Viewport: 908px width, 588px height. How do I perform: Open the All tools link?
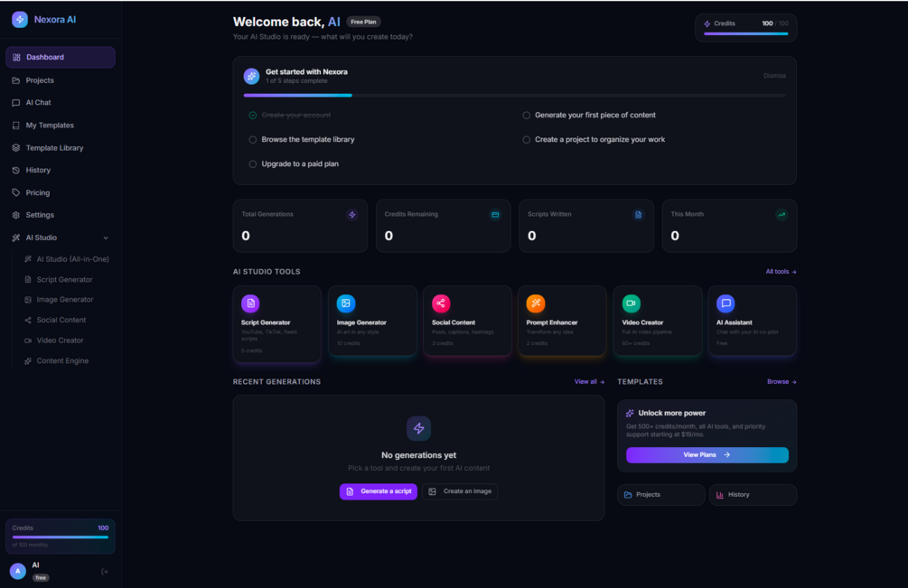coord(781,272)
